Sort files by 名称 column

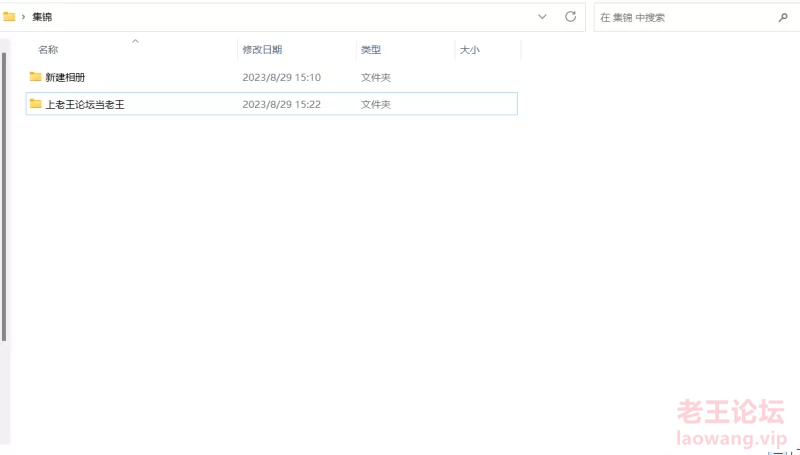point(48,50)
